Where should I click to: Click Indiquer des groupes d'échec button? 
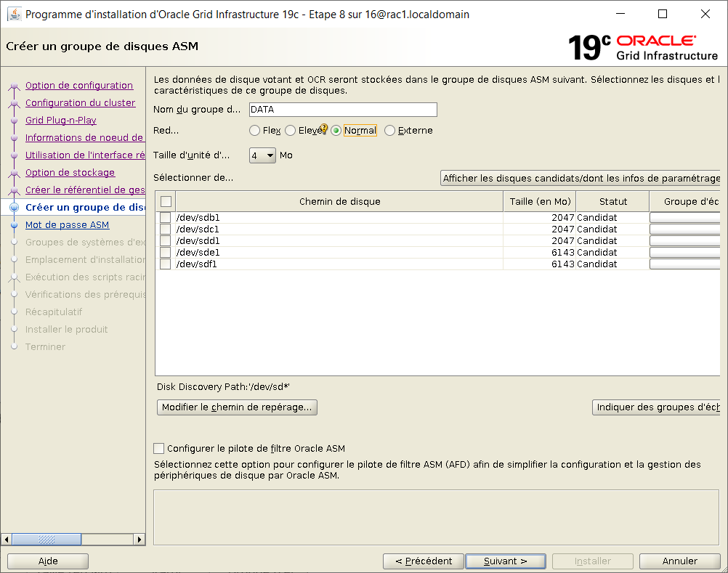(x=657, y=407)
